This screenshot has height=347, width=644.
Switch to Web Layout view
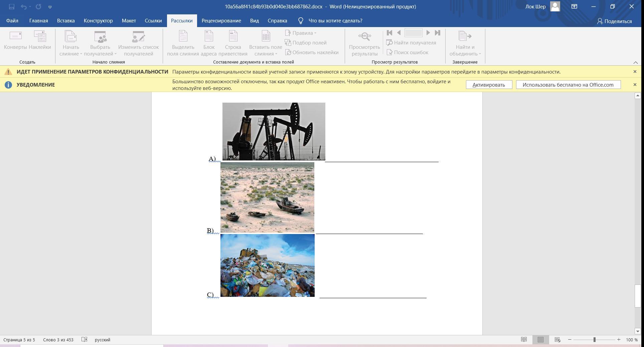pyautogui.click(x=557, y=340)
